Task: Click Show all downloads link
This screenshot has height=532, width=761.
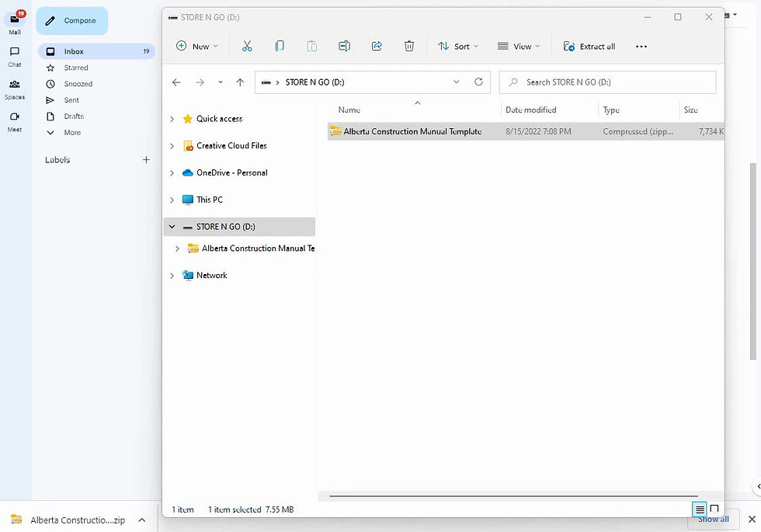Action: (x=713, y=520)
